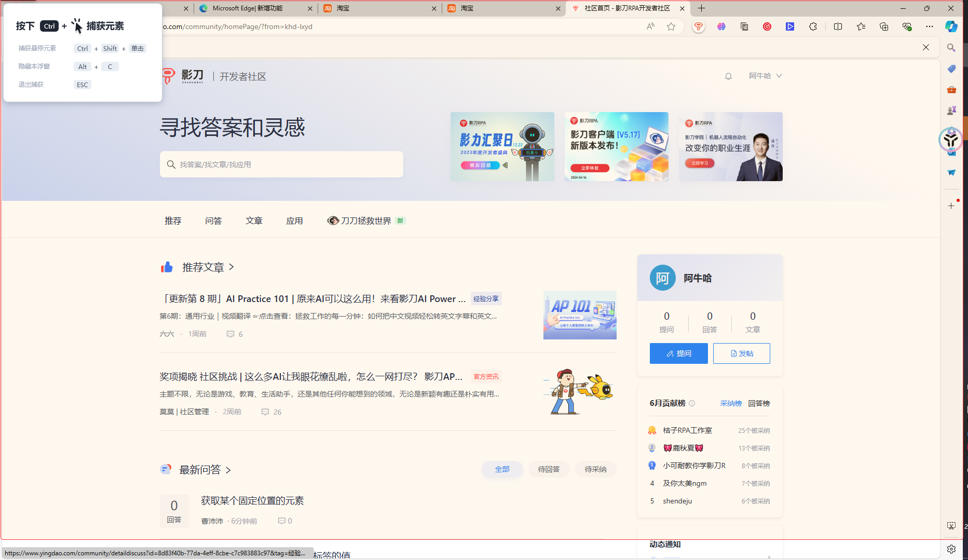Open the 应用 tab
968x560 pixels.
(x=294, y=221)
